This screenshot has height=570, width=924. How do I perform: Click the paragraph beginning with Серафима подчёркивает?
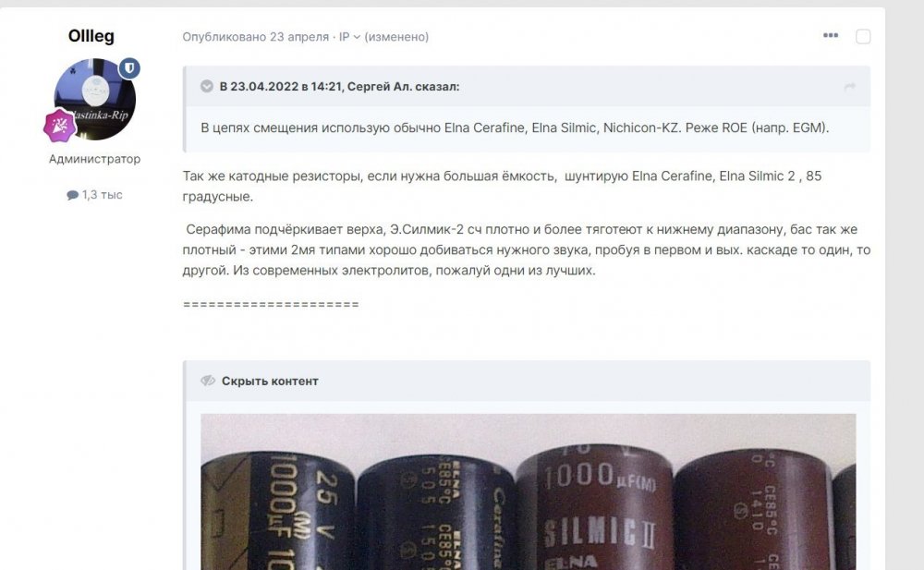point(527,250)
